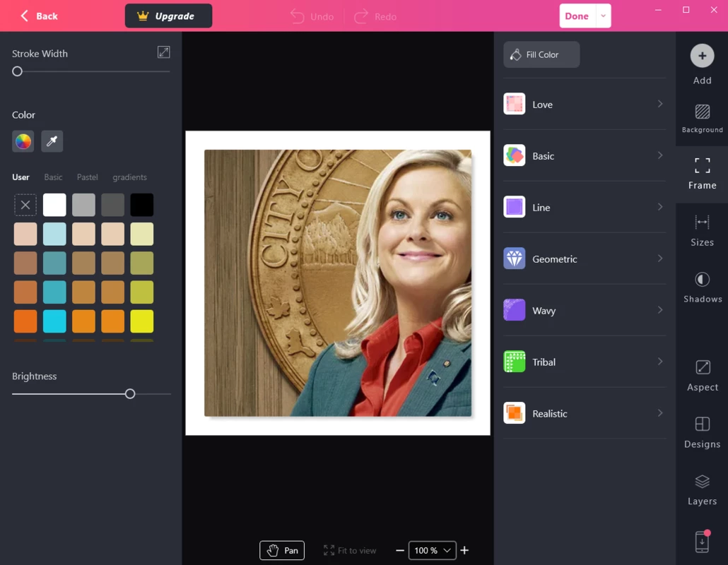
Task: Click the Basic frame category icon
Action: pyautogui.click(x=515, y=155)
